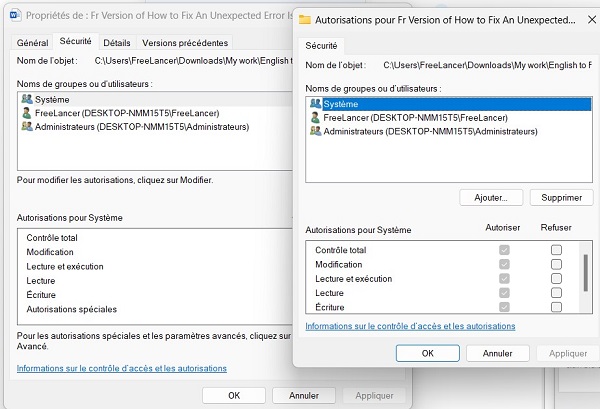Select the Sécurité tab in Properties window

[x=75, y=41]
